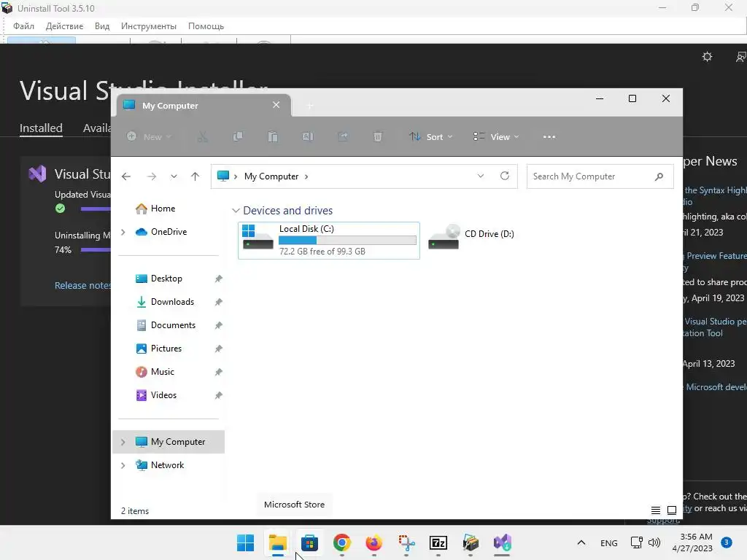Viewport: 747px width, 560px height.
Task: Click the pin next to Videos
Action: (218, 395)
